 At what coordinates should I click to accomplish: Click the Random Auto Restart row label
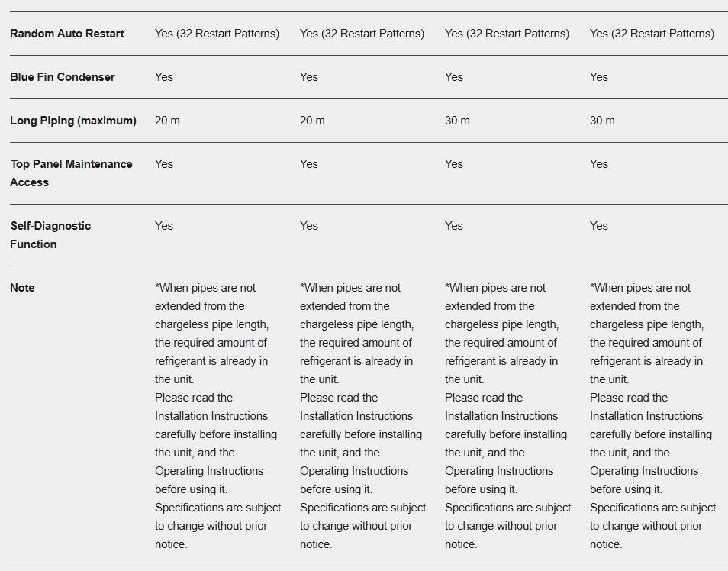[x=67, y=34]
